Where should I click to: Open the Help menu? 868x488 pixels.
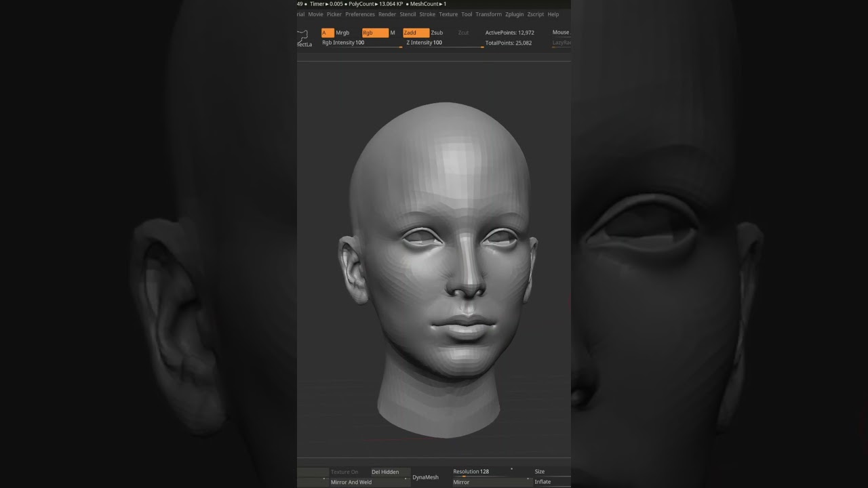click(553, 14)
